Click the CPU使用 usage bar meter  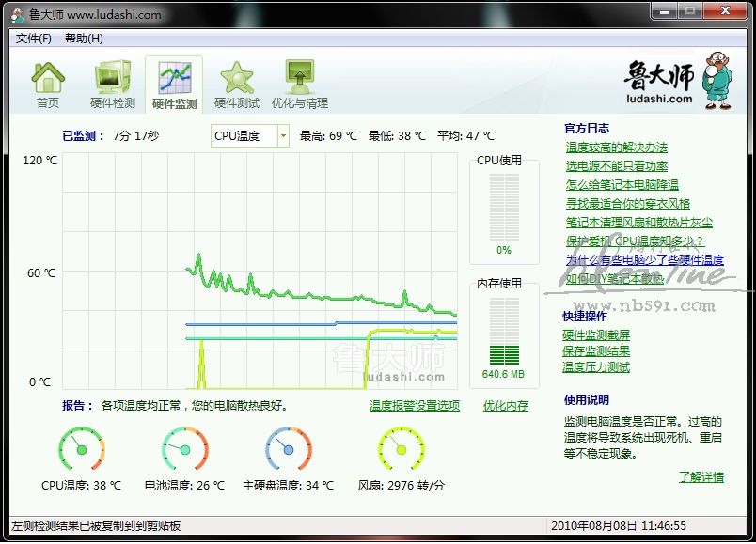(x=504, y=208)
